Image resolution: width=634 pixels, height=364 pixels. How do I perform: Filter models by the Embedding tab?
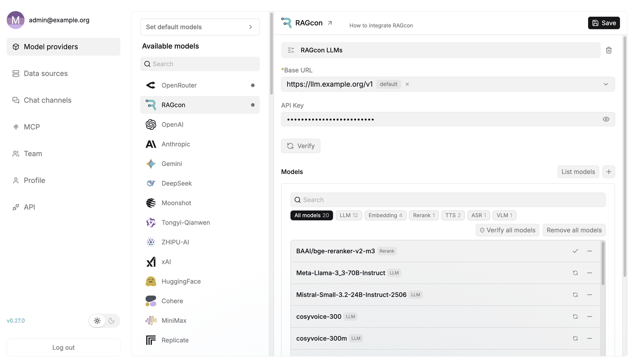pyautogui.click(x=385, y=215)
